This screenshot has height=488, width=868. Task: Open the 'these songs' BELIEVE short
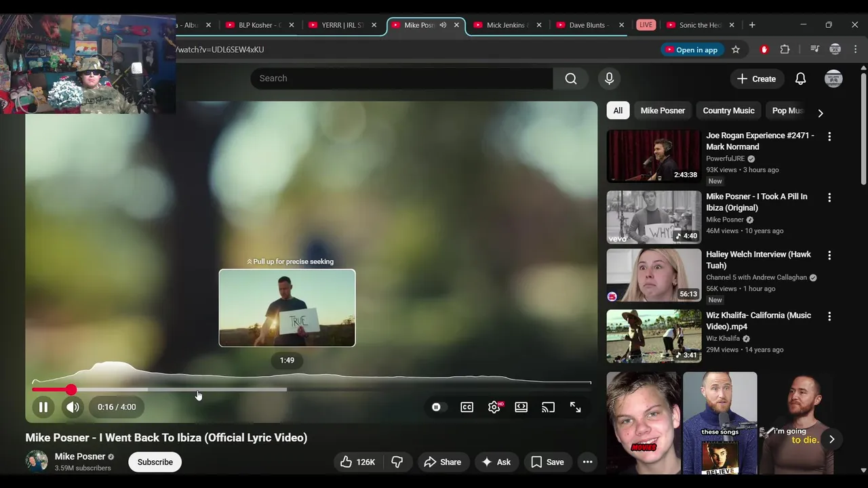(x=719, y=423)
